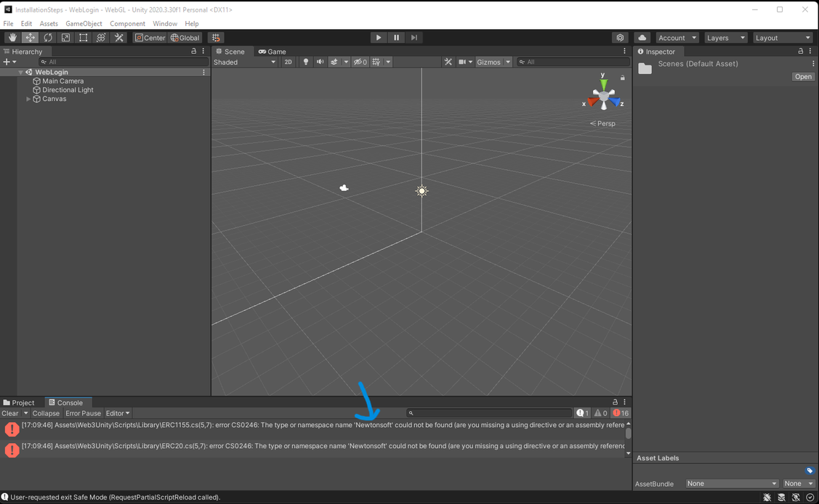The height and width of the screenshot is (504, 819).
Task: Open the Hierarchy create plus button
Action: click(x=9, y=62)
